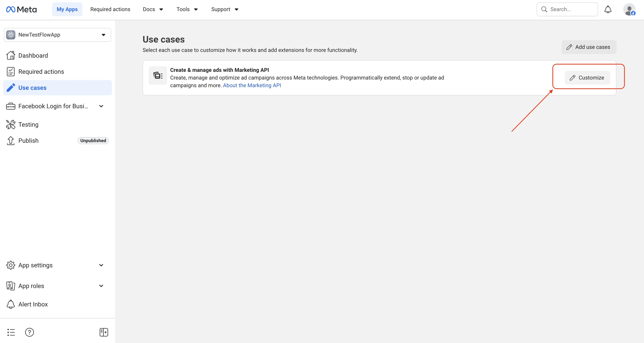Click the App roles badge icon
This screenshot has width=644, height=343.
11,286
